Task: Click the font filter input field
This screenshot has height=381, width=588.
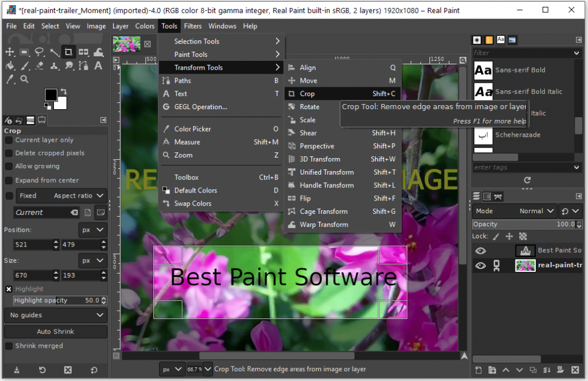Action: (521, 53)
